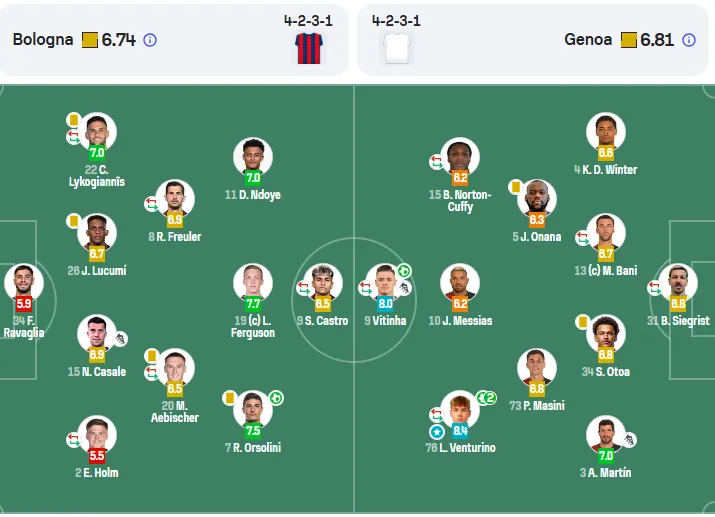Select the 5.9 rating badge for F. Ravaglia
The height and width of the screenshot is (517, 715).
coord(24,304)
